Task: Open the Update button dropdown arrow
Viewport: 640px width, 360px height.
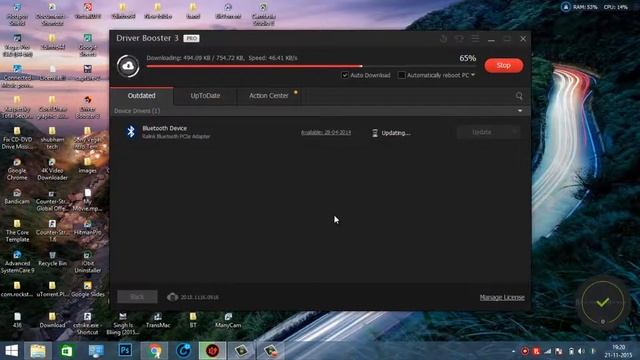Action: (x=515, y=132)
